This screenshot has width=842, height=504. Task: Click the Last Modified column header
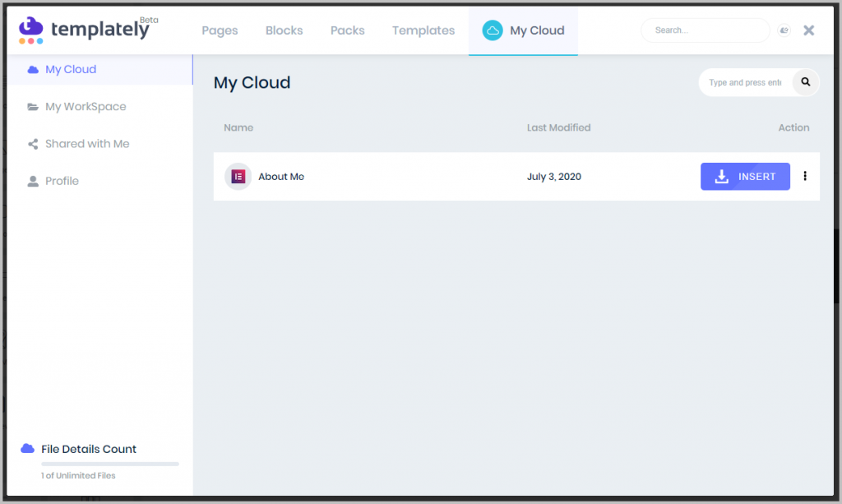coord(558,127)
